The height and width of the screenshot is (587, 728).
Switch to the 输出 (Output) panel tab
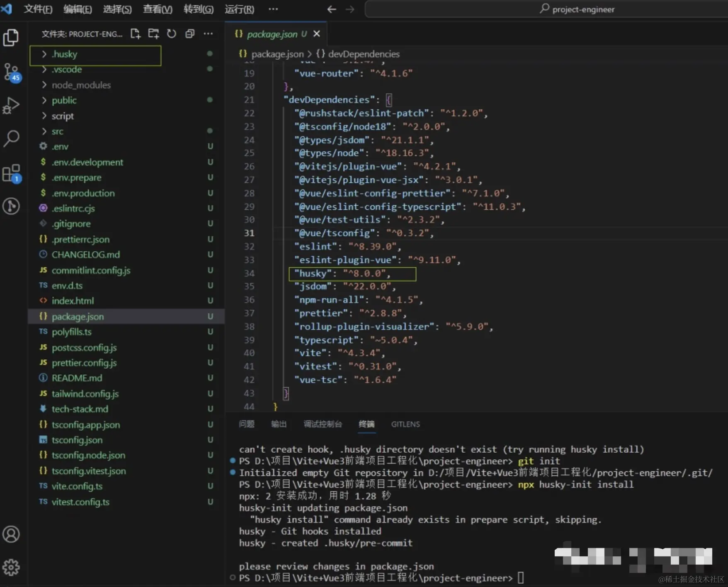pyautogui.click(x=279, y=424)
